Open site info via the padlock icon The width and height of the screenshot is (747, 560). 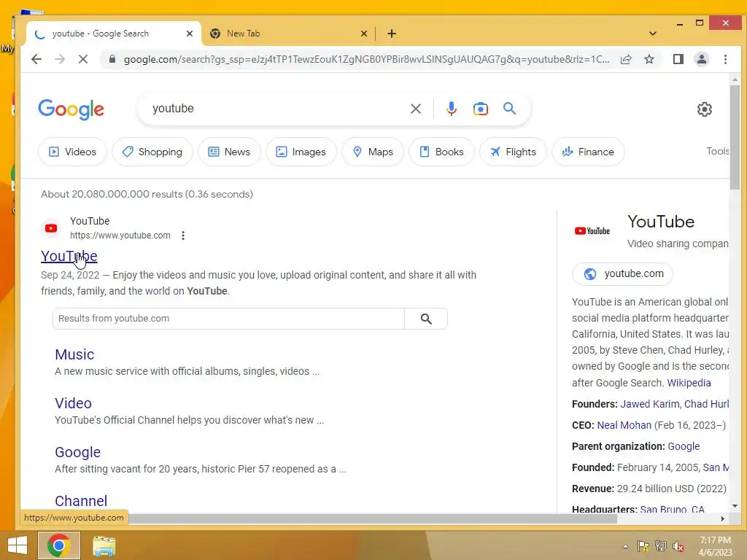click(112, 59)
